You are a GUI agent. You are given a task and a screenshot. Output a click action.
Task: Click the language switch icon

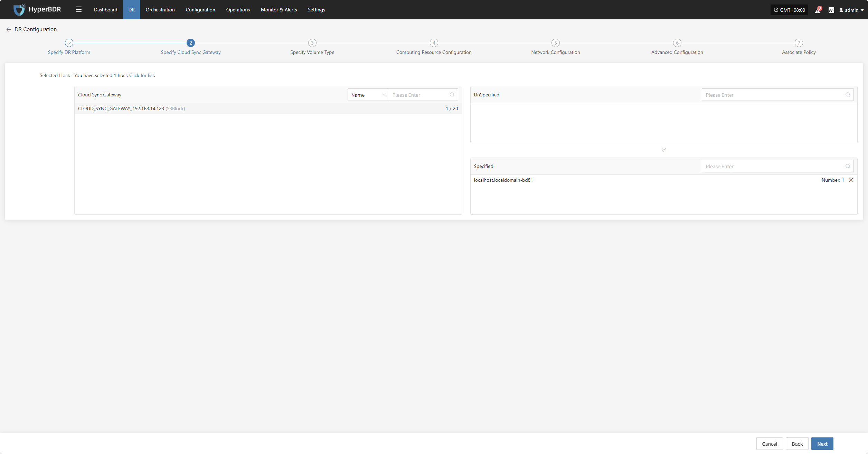[831, 10]
